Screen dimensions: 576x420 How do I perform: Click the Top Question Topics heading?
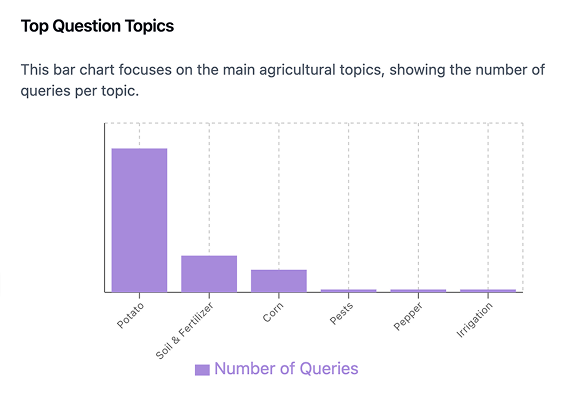(97, 26)
